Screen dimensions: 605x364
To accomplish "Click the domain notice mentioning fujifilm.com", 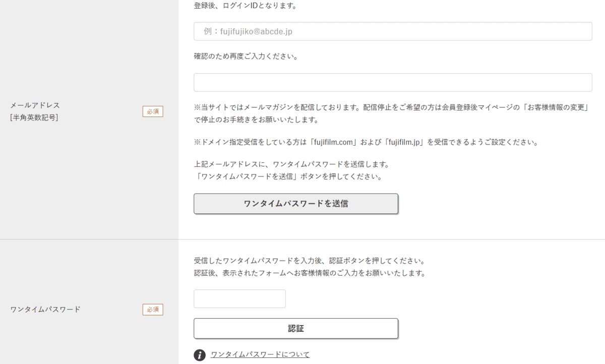I will pos(366,142).
